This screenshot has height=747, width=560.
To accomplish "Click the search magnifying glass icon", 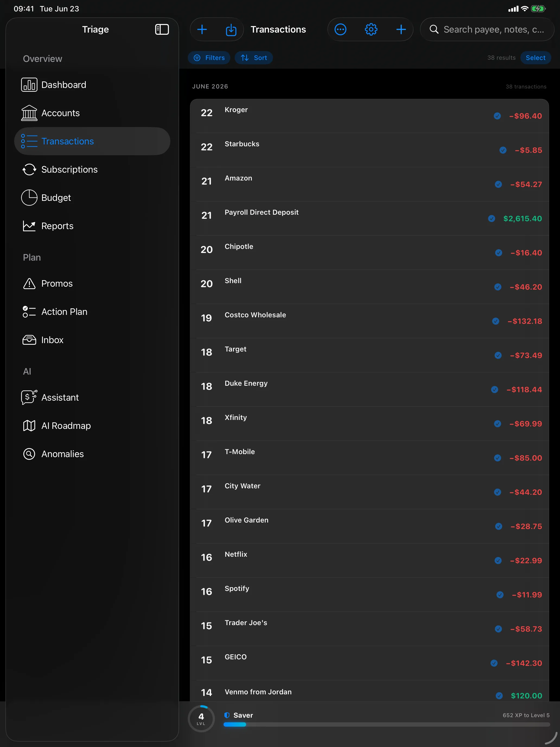I will tap(434, 29).
